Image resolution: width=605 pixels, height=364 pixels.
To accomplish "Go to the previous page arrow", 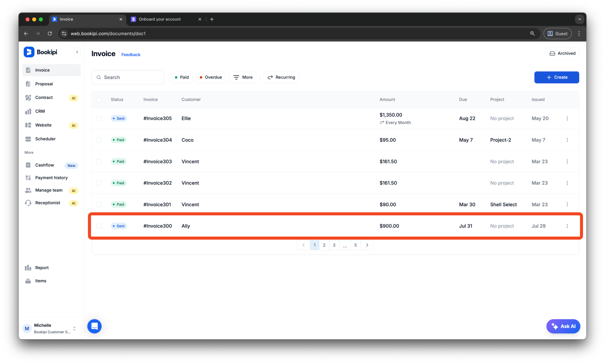I will [303, 245].
